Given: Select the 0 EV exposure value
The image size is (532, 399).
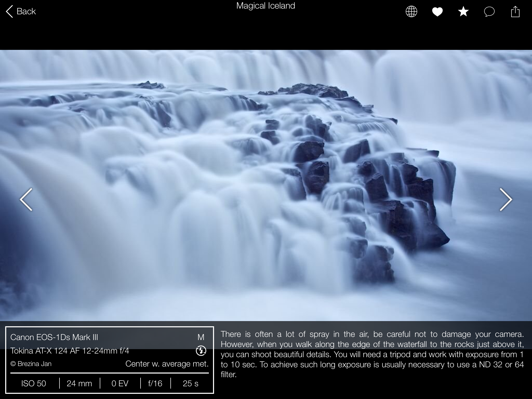Looking at the screenshot, I should 120,383.
